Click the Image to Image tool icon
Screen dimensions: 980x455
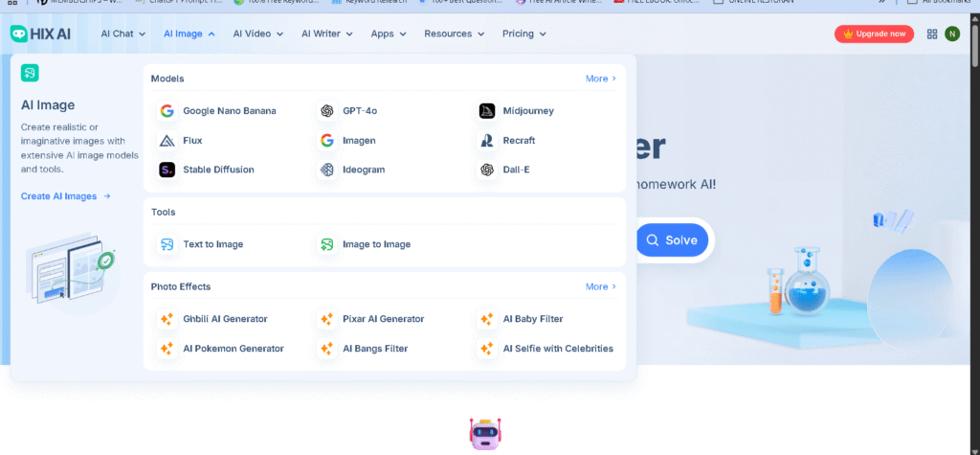pos(327,244)
